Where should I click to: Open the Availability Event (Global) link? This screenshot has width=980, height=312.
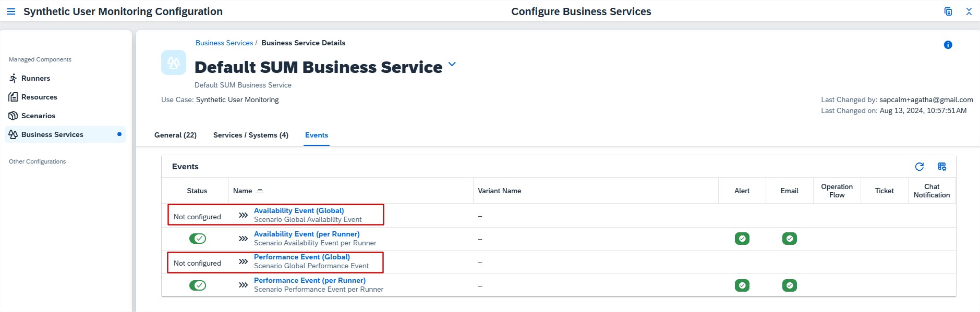coord(299,210)
